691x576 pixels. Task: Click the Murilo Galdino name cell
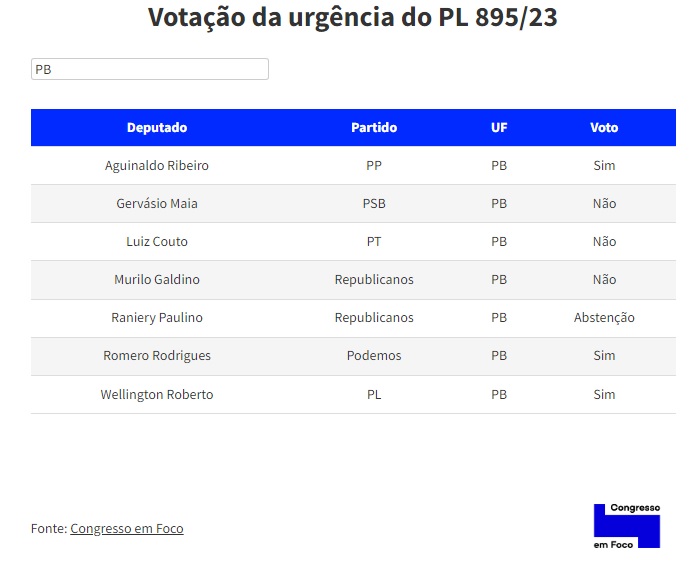(x=157, y=279)
